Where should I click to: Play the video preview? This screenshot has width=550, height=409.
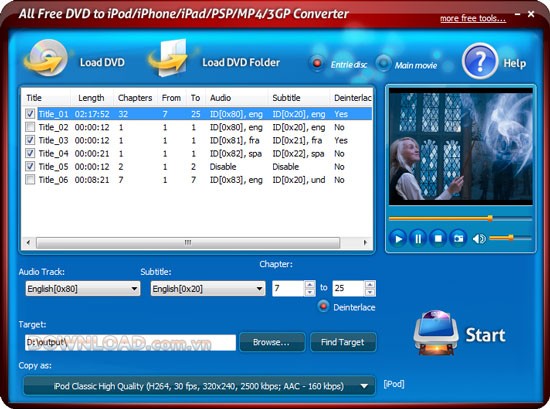pyautogui.click(x=398, y=239)
